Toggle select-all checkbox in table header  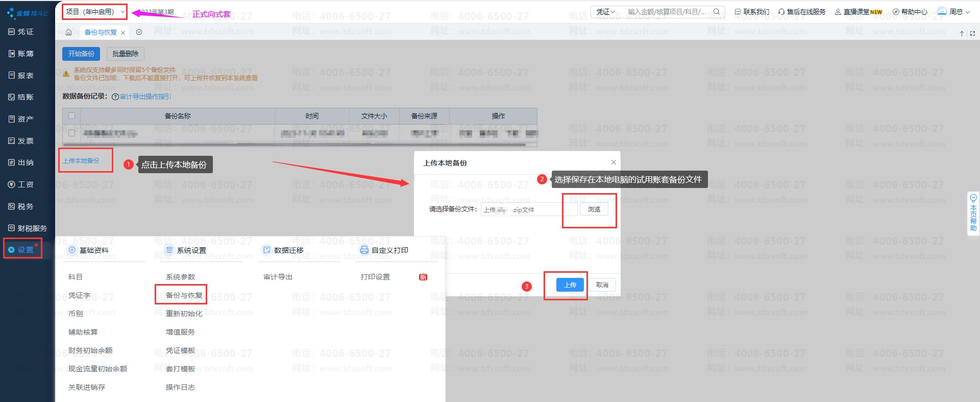point(71,116)
